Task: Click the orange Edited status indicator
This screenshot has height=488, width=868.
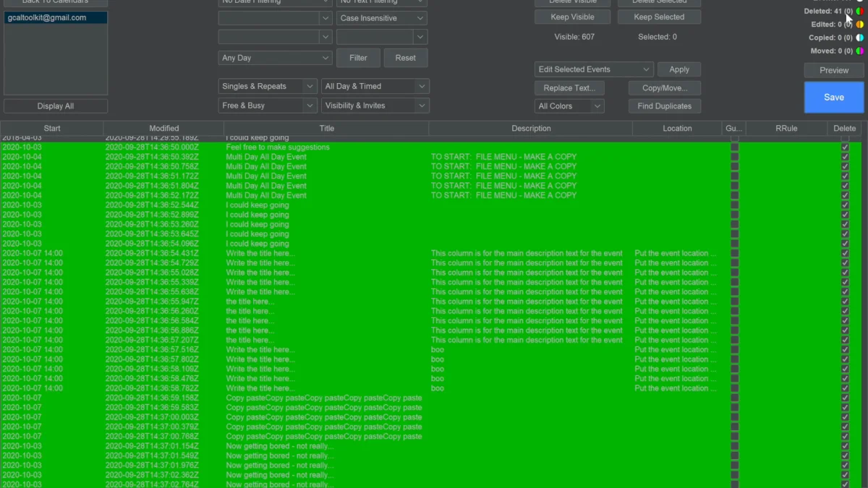Action: (x=860, y=25)
